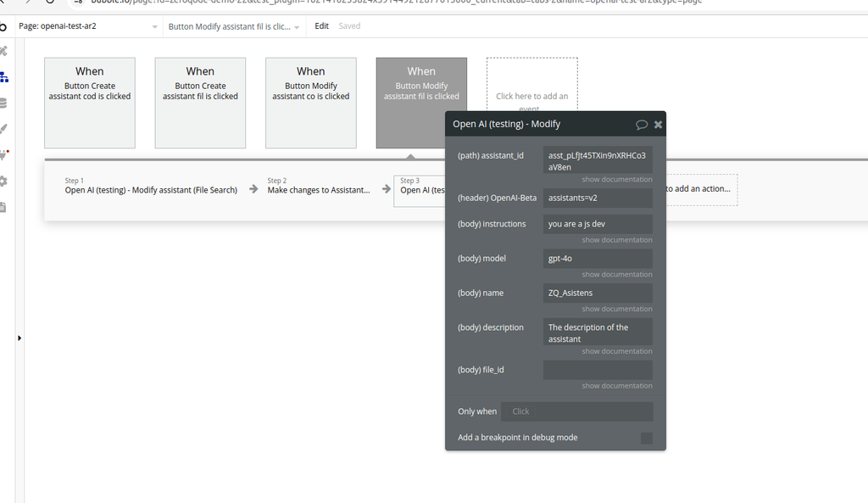
Task: Click the empty file_id body field
Action: (x=598, y=370)
